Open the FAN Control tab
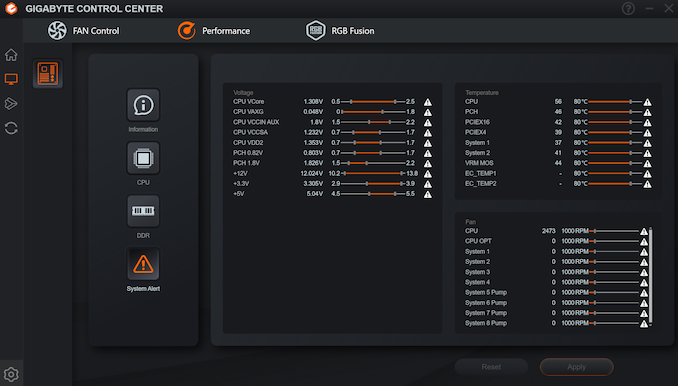The width and height of the screenshot is (678, 386). pos(83,31)
